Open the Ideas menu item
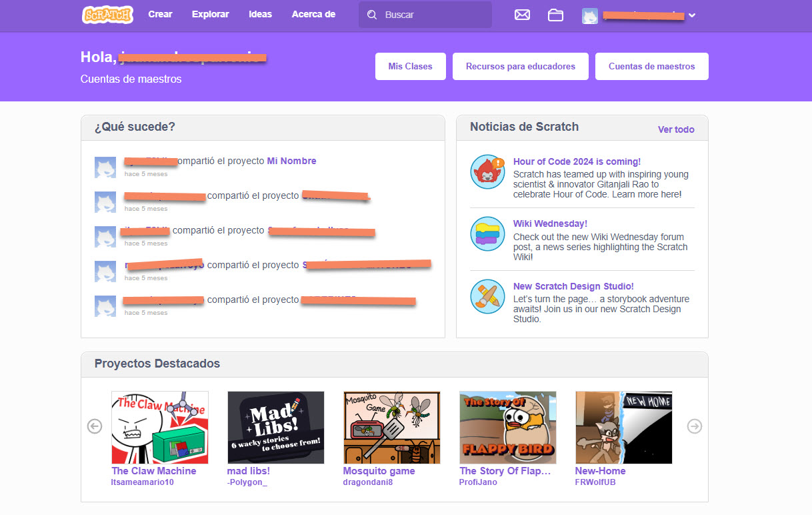The image size is (812, 515). (x=260, y=14)
